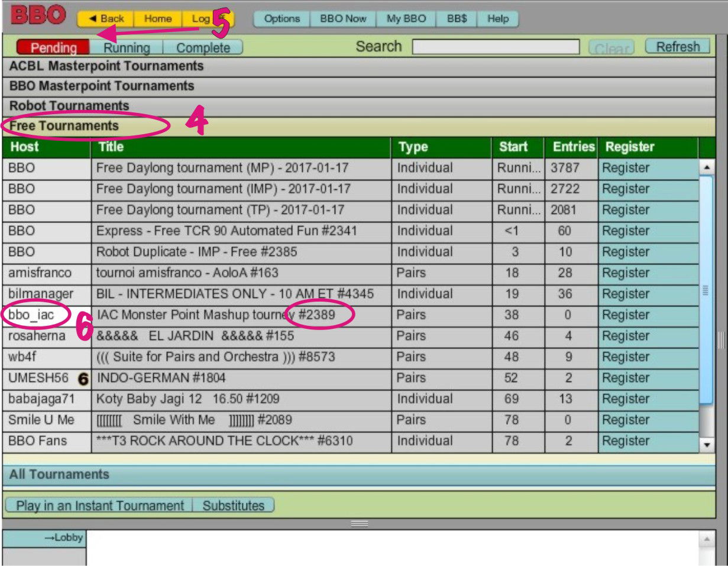This screenshot has width=728, height=566.
Task: Go back with the Back button
Action: click(106, 19)
